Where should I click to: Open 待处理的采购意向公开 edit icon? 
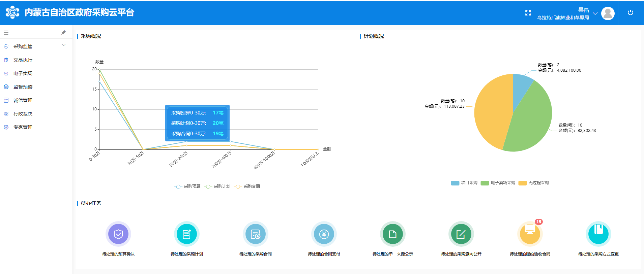tap(461, 234)
